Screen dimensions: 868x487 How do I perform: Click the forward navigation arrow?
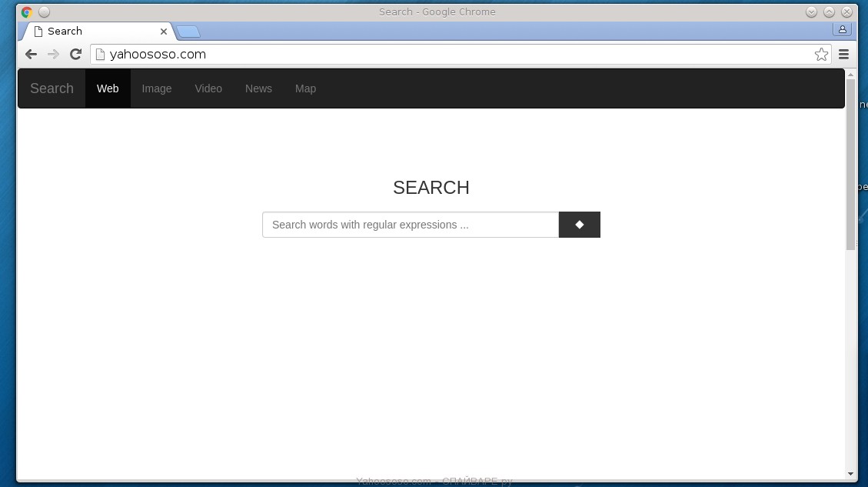tap(53, 54)
